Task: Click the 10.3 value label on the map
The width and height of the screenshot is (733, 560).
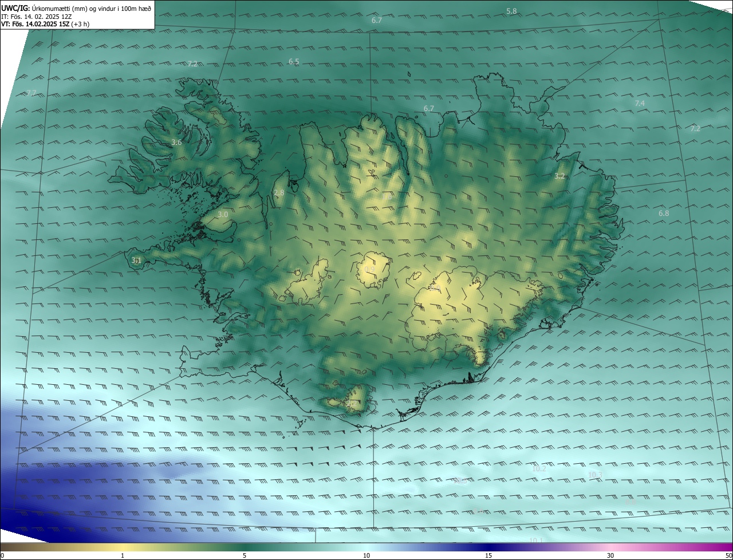Action: pos(596,475)
